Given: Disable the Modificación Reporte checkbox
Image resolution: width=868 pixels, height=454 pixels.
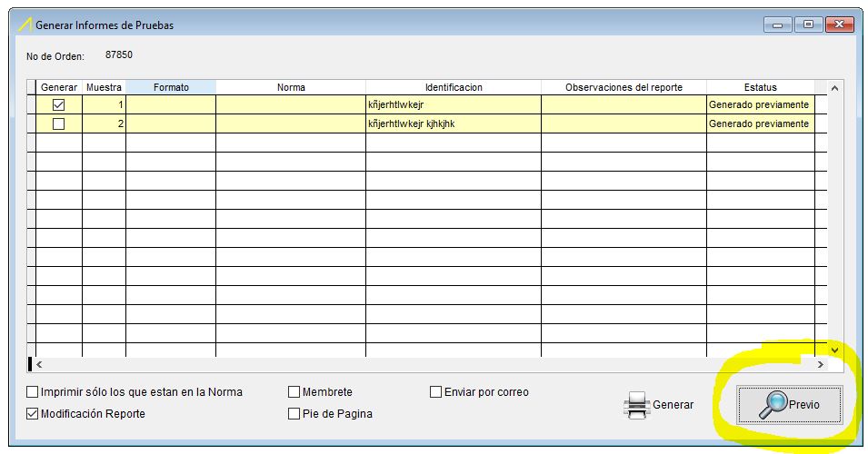Looking at the screenshot, I should coord(33,414).
